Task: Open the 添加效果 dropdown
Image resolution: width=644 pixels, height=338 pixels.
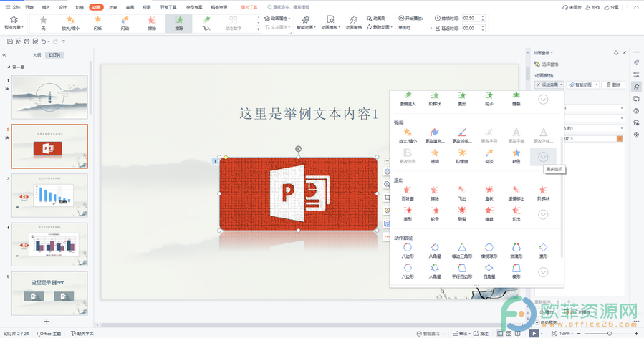Action: 549,84
